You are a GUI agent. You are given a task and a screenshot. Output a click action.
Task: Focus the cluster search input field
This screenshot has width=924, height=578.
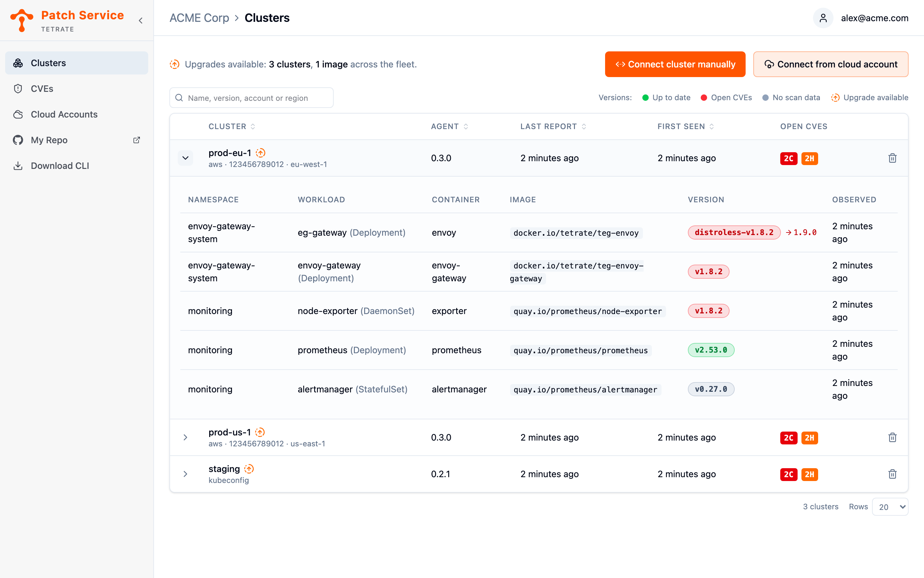[251, 98]
